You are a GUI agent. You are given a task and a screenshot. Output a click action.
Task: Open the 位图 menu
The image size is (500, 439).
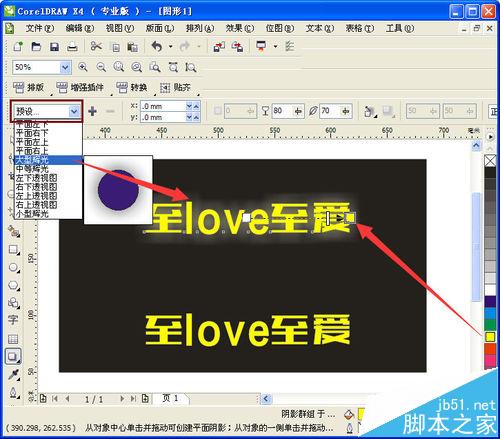click(x=280, y=28)
